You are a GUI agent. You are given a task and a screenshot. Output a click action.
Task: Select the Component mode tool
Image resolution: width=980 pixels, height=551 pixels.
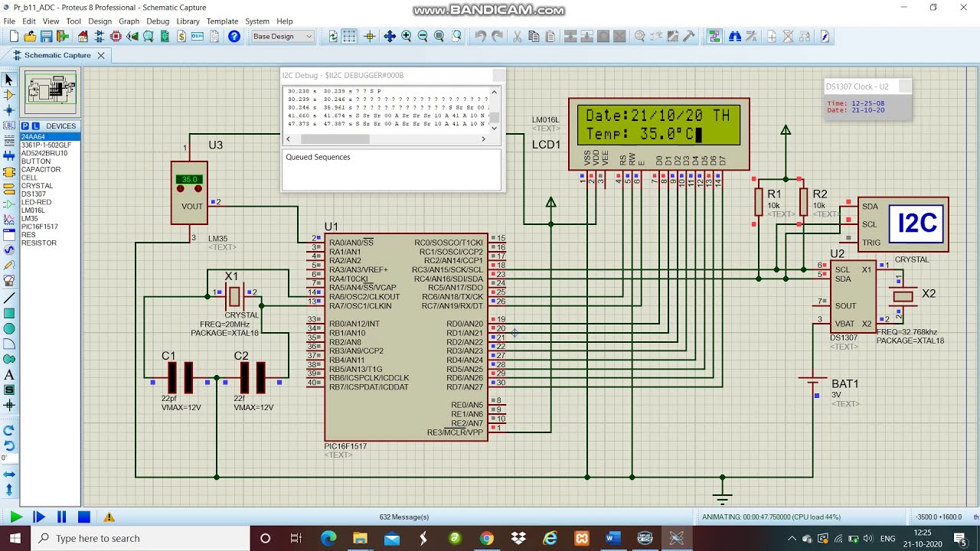[x=9, y=95]
